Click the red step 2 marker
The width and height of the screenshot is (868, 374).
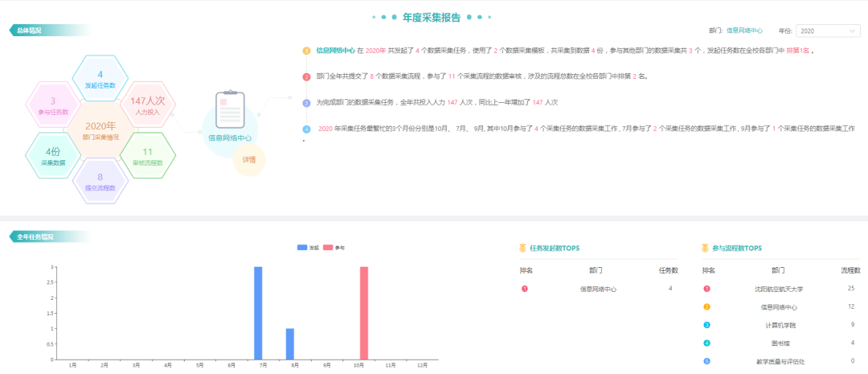[307, 77]
